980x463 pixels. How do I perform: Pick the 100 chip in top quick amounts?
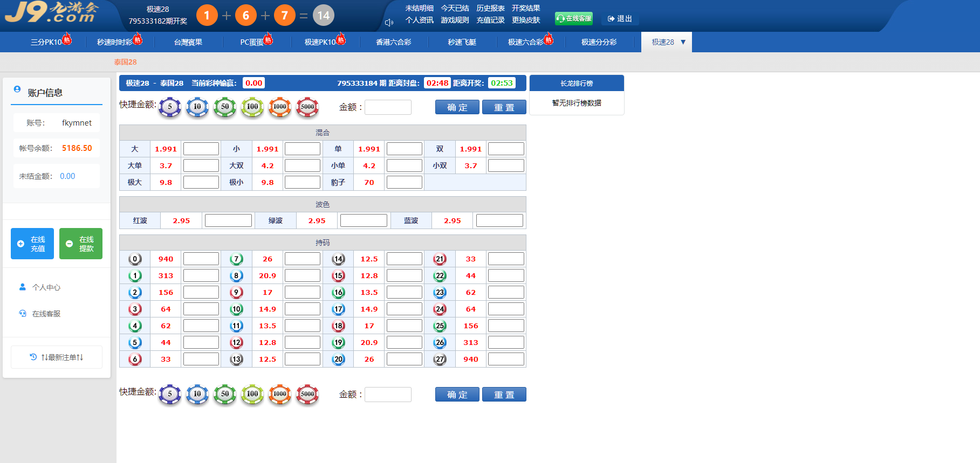252,107
